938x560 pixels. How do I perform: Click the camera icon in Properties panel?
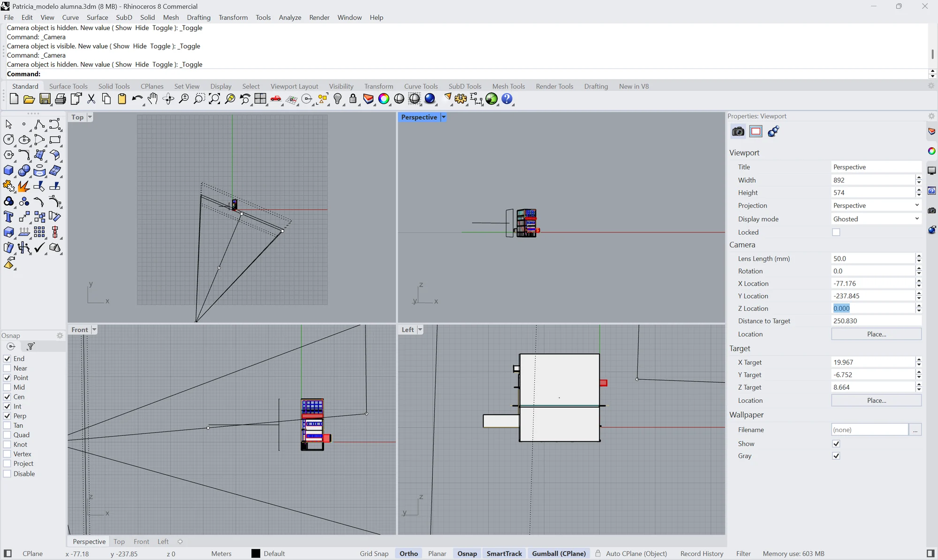pyautogui.click(x=738, y=131)
